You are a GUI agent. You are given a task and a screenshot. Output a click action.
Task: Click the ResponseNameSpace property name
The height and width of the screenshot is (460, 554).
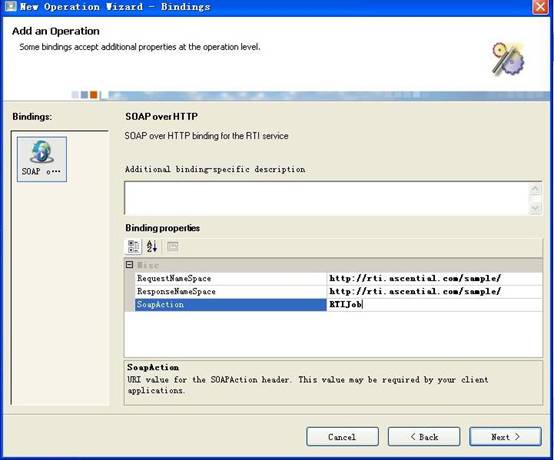pyautogui.click(x=176, y=291)
